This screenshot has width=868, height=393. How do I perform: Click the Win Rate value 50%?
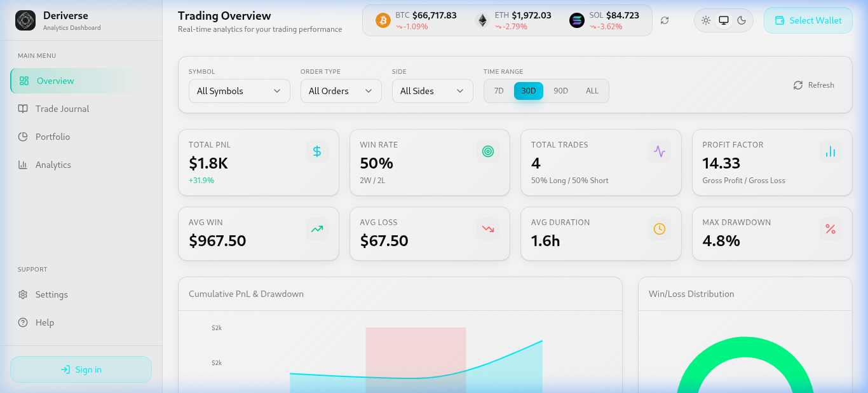point(377,163)
